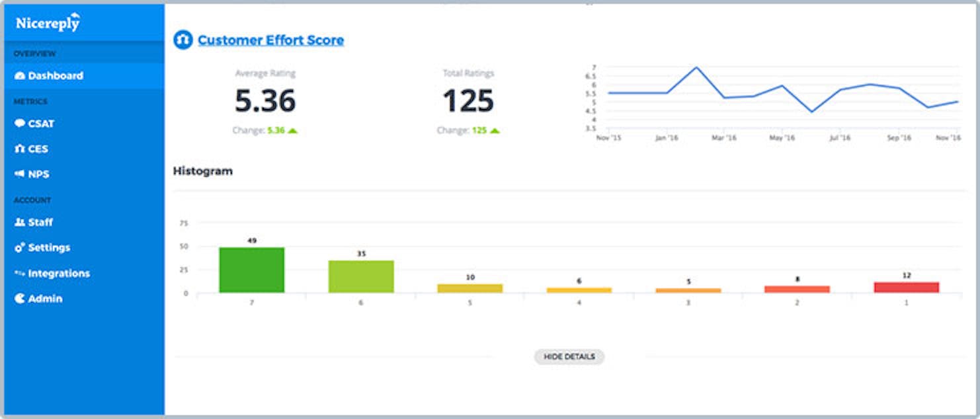The width and height of the screenshot is (980, 419).
Task: Click the Nicereply logo
Action: tap(48, 22)
